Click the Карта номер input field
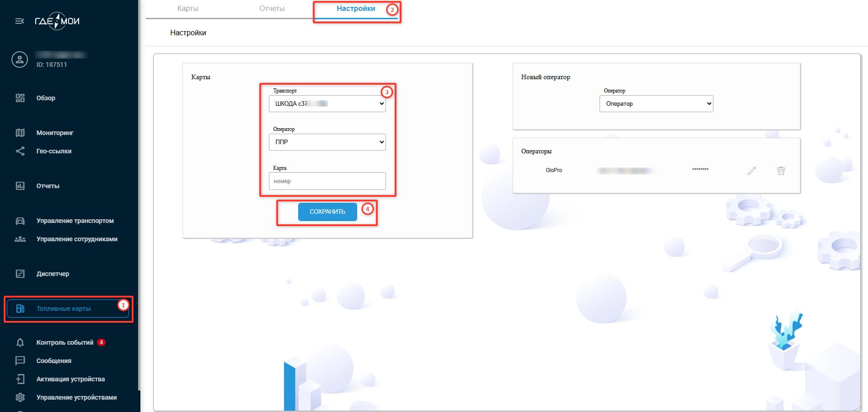Screen dimensions: 868x412 [x=327, y=181]
